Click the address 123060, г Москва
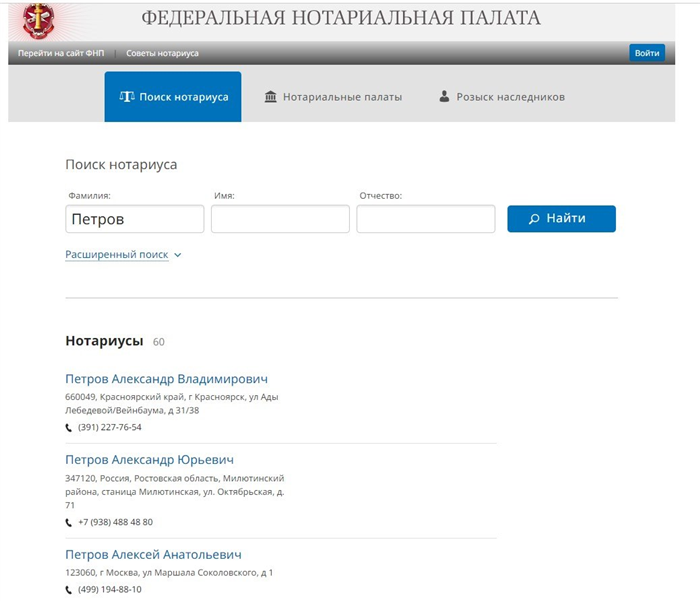The height and width of the screenshot is (601, 700). (169, 572)
